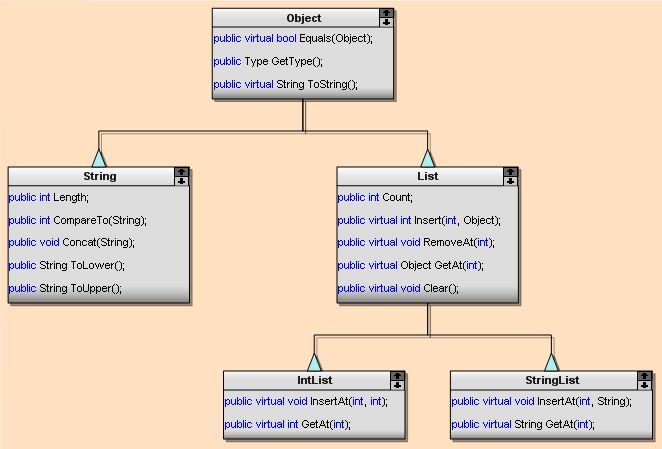Select String GetAt(int) in StringList
This screenshot has width=662, height=449.
523,424
